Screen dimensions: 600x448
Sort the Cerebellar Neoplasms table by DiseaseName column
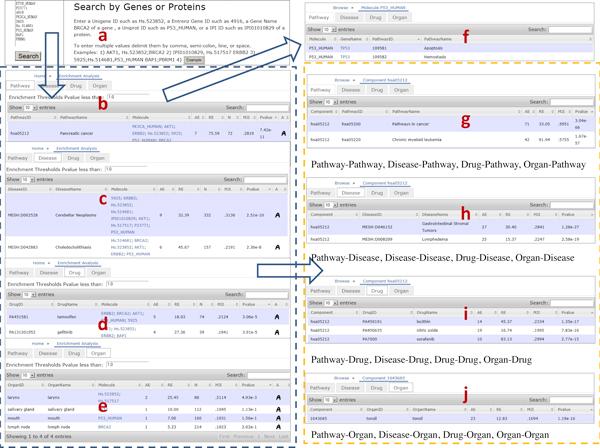coord(68,189)
